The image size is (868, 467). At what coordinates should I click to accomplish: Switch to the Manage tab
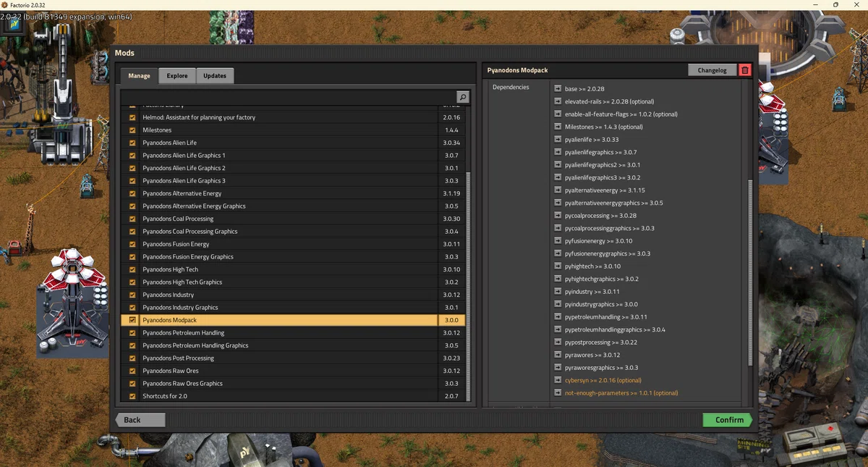[x=139, y=75]
